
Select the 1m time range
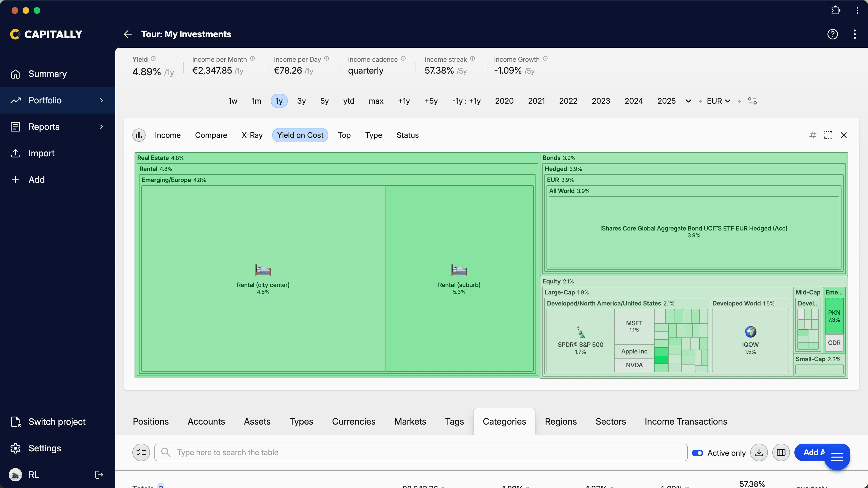256,101
